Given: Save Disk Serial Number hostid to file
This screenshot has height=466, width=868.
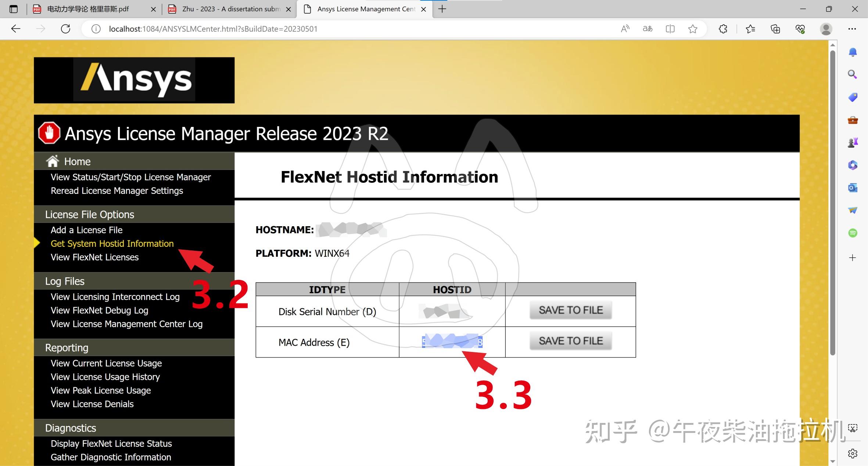Looking at the screenshot, I should click(x=571, y=310).
